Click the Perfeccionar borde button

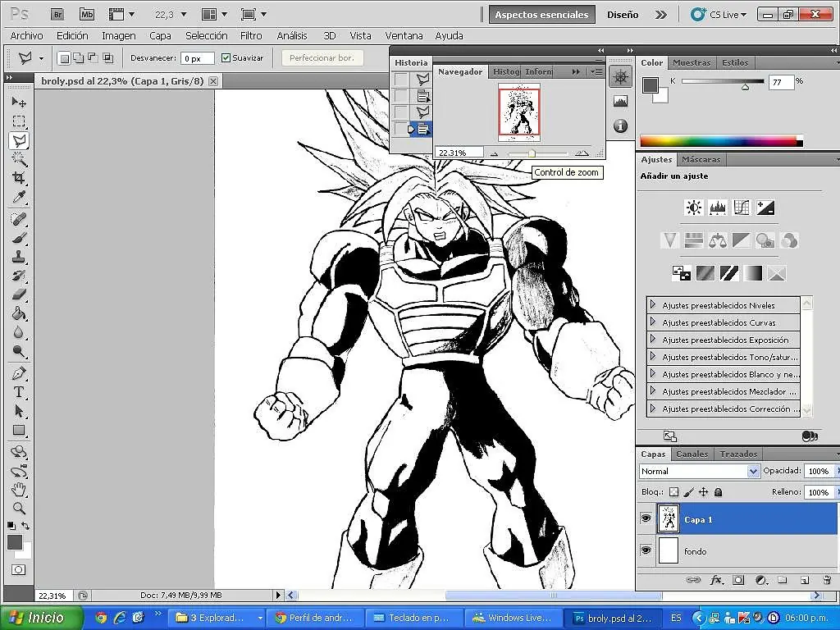[322, 57]
